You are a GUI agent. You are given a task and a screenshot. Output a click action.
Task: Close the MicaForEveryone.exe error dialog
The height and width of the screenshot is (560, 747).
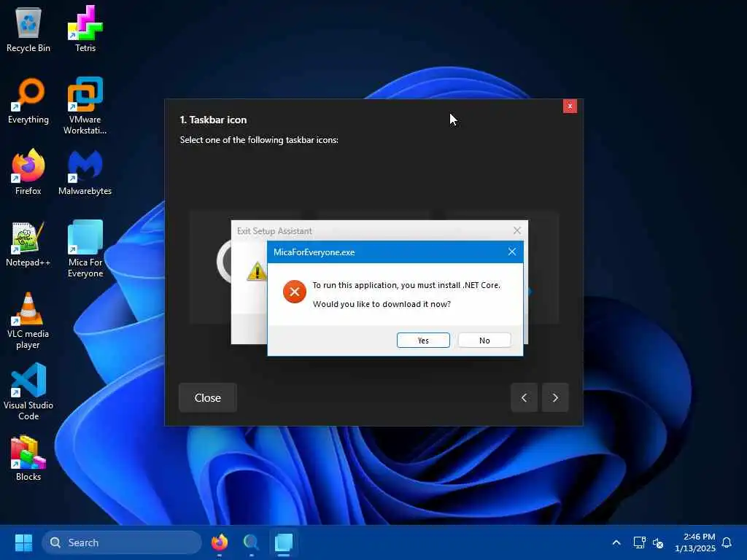(x=511, y=252)
